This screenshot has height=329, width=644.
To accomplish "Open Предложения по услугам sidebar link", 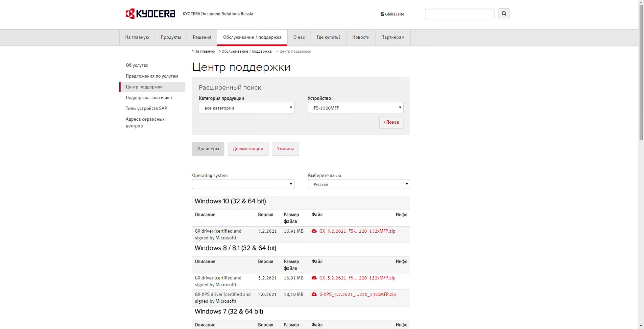I will click(152, 76).
